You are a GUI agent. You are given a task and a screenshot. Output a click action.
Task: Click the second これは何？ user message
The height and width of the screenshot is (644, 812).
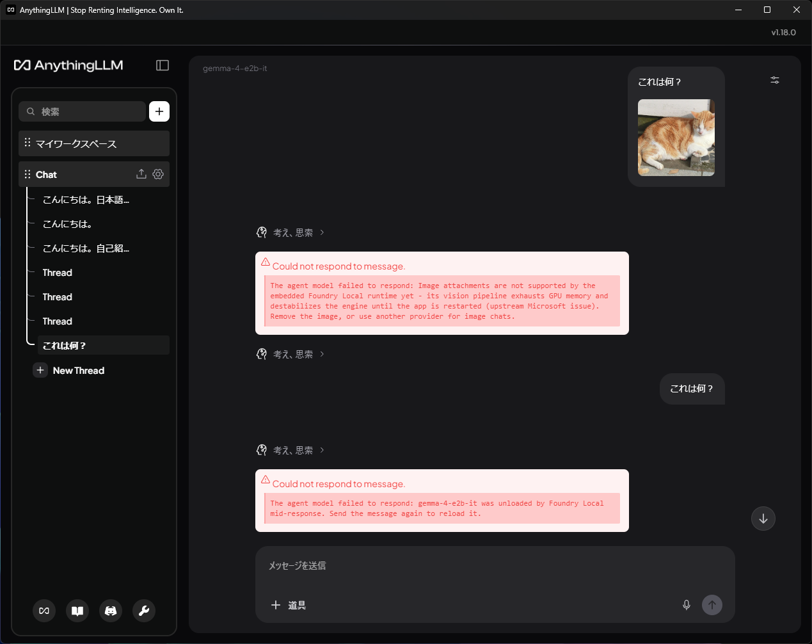tap(692, 389)
